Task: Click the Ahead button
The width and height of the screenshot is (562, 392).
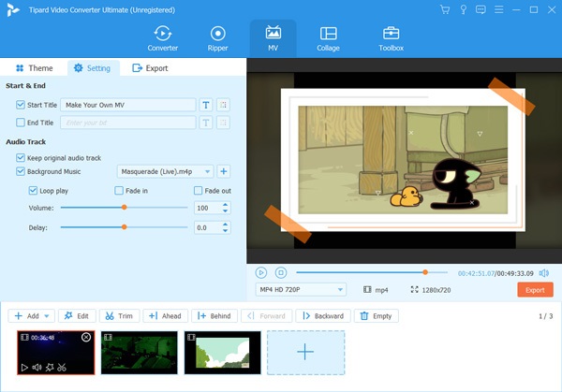Action: click(x=165, y=316)
